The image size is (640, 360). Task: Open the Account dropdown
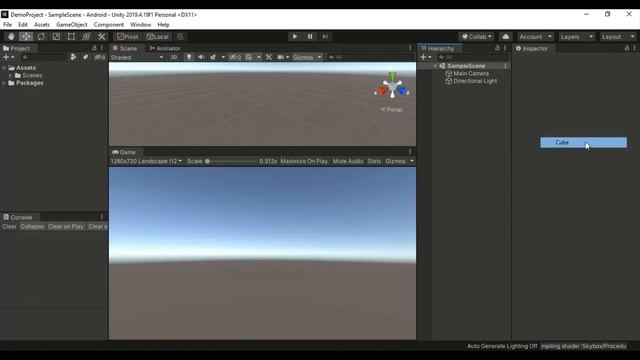tap(536, 37)
